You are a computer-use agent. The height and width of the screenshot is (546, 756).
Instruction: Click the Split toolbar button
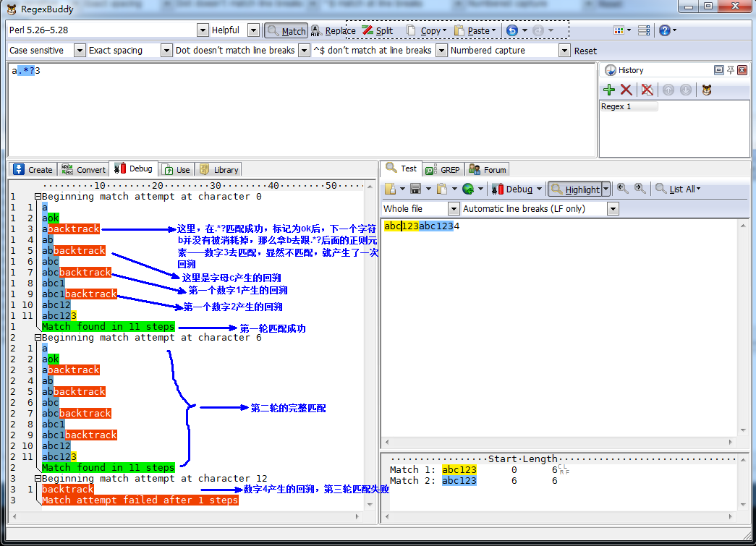pos(377,30)
